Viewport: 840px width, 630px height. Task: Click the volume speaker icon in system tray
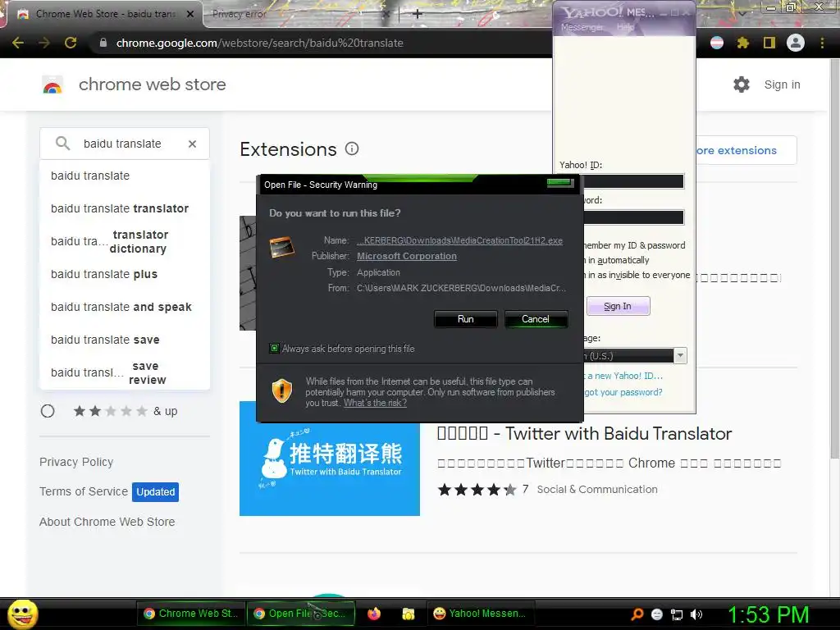(x=696, y=614)
